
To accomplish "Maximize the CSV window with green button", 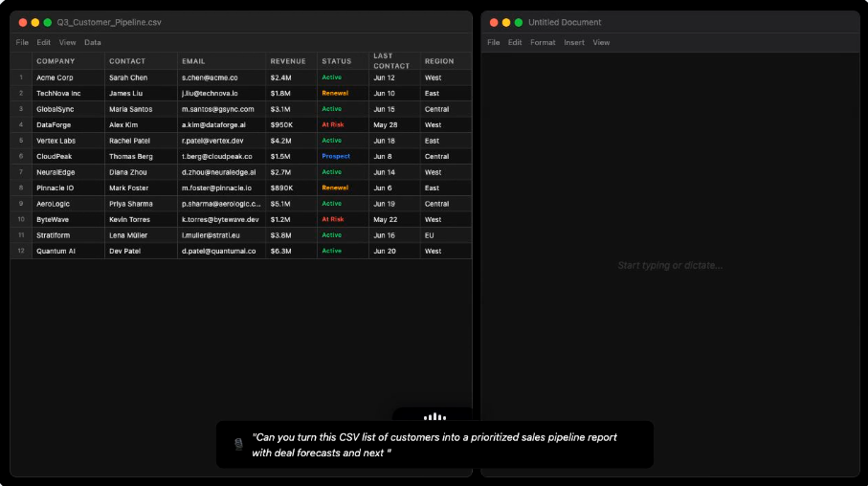I will [48, 22].
